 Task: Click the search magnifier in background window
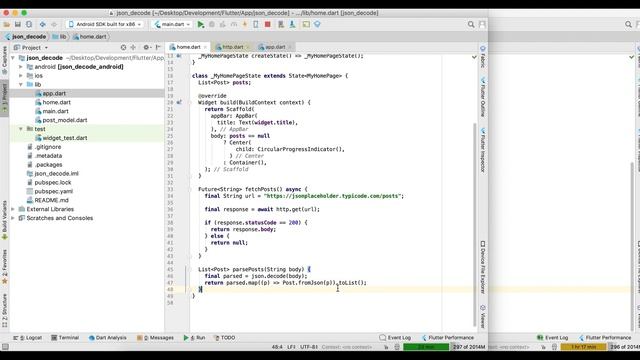629,24
